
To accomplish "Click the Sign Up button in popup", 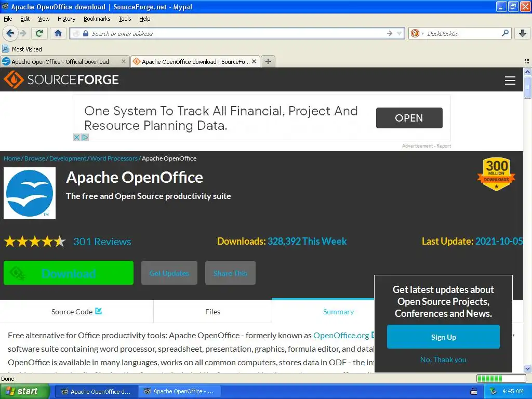I will (443, 337).
